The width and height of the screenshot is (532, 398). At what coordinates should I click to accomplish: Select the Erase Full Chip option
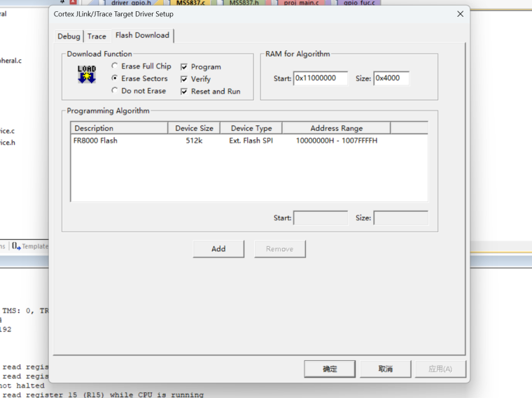coord(115,66)
